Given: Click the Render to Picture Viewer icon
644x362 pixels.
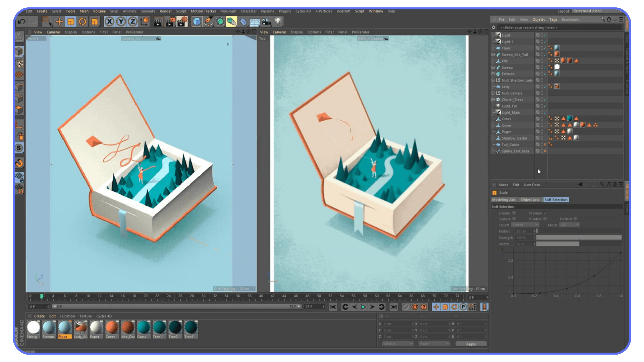Looking at the screenshot, I should click(x=169, y=21).
